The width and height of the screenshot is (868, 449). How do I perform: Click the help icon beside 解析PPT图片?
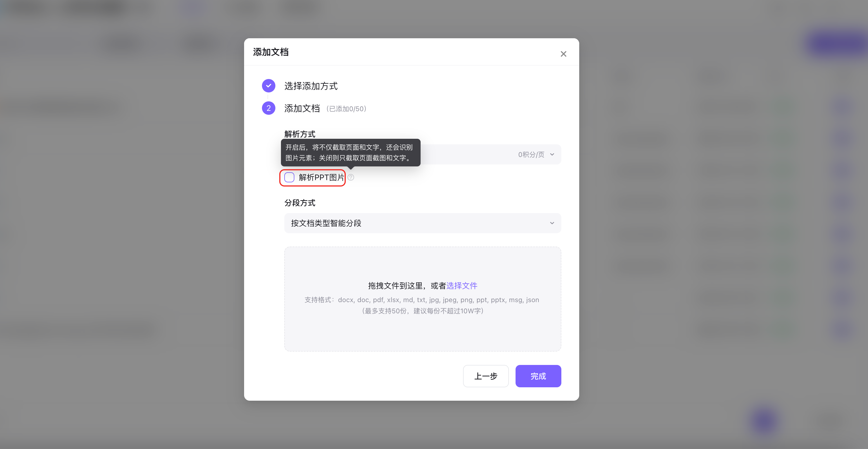(351, 177)
